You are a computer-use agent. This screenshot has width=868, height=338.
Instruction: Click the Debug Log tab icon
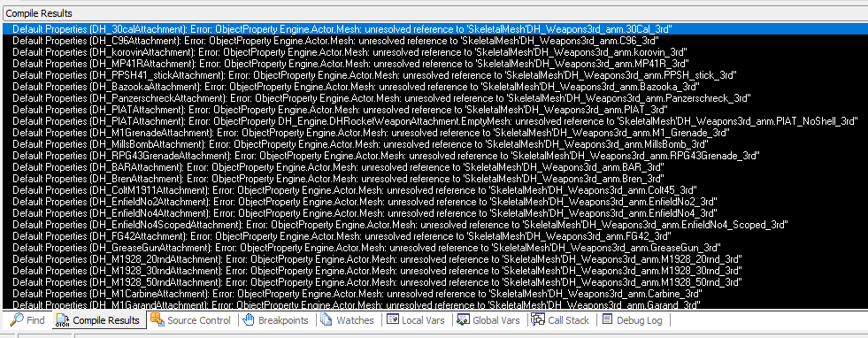pyautogui.click(x=607, y=319)
